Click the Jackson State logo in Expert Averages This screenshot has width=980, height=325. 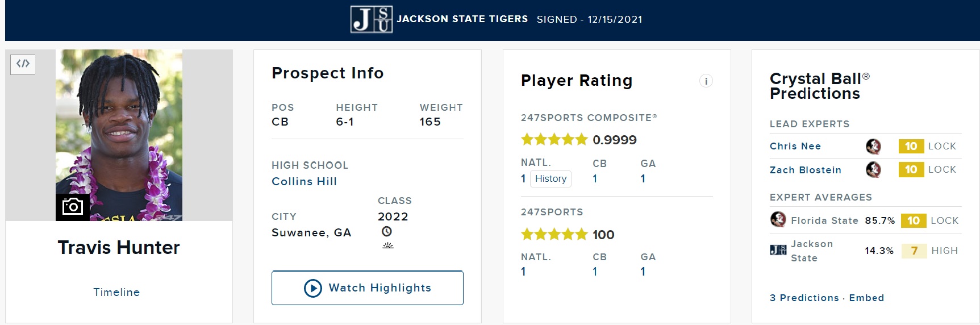[x=778, y=250]
